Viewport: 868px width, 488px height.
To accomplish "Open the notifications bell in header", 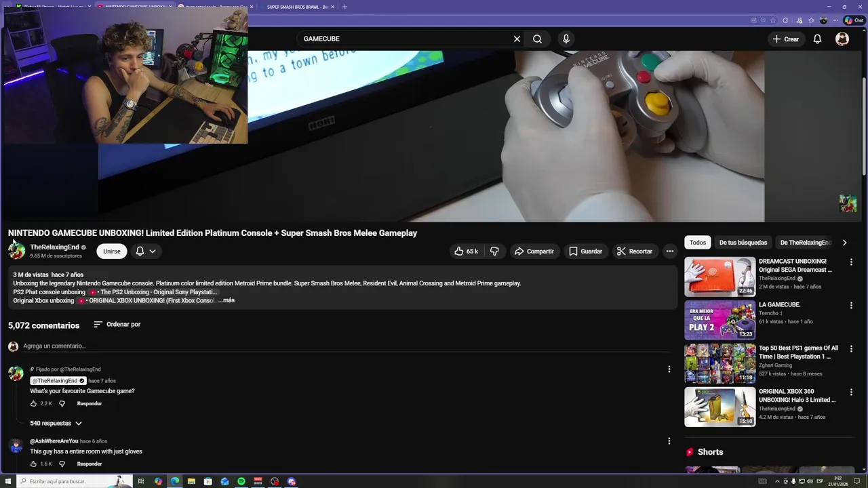I will click(x=817, y=39).
